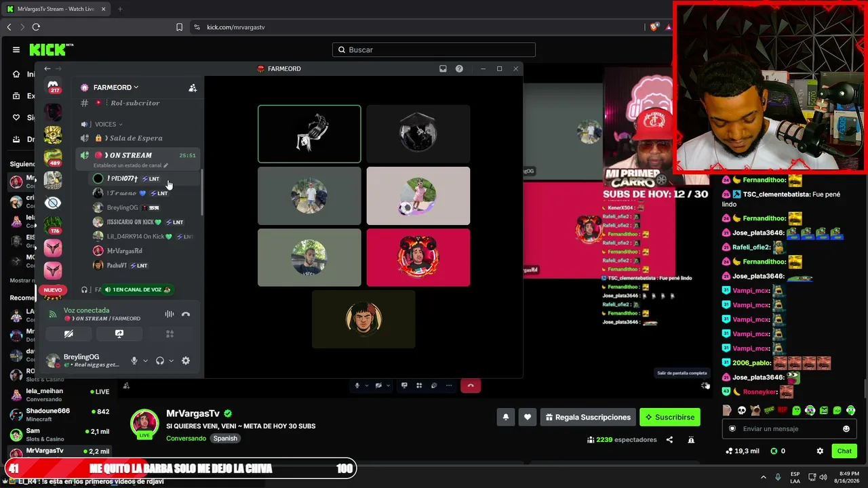
Task: Open Brave Shields icon
Action: point(654,27)
